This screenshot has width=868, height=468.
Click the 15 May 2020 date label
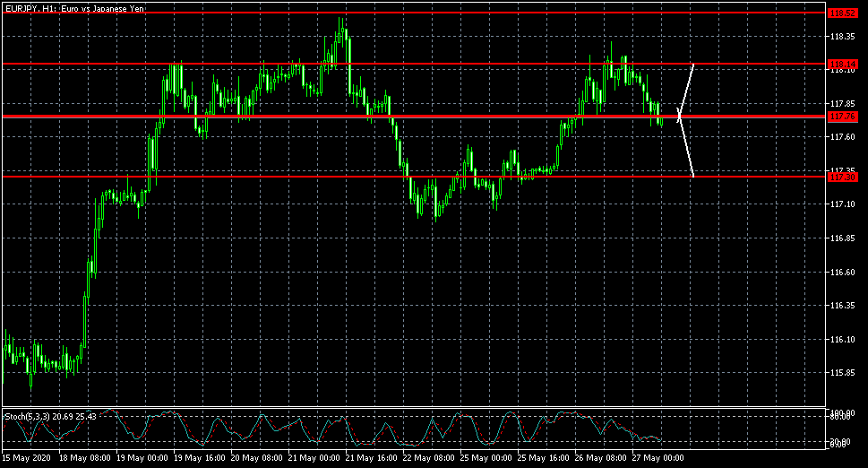[26, 458]
